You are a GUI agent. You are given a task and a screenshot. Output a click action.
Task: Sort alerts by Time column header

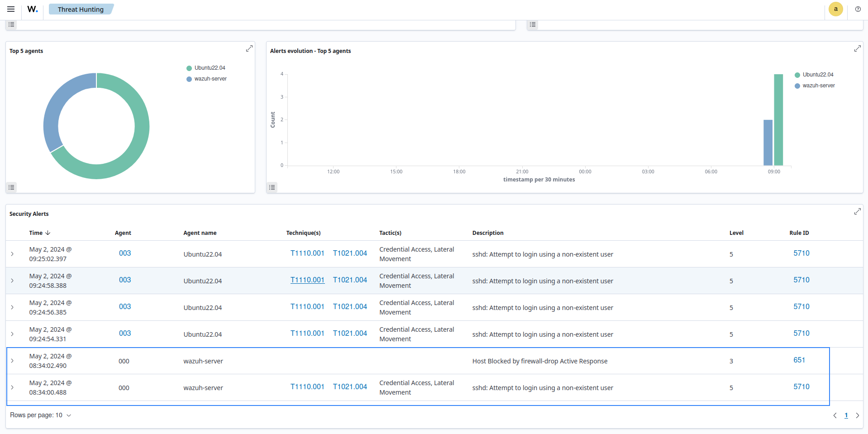point(39,233)
